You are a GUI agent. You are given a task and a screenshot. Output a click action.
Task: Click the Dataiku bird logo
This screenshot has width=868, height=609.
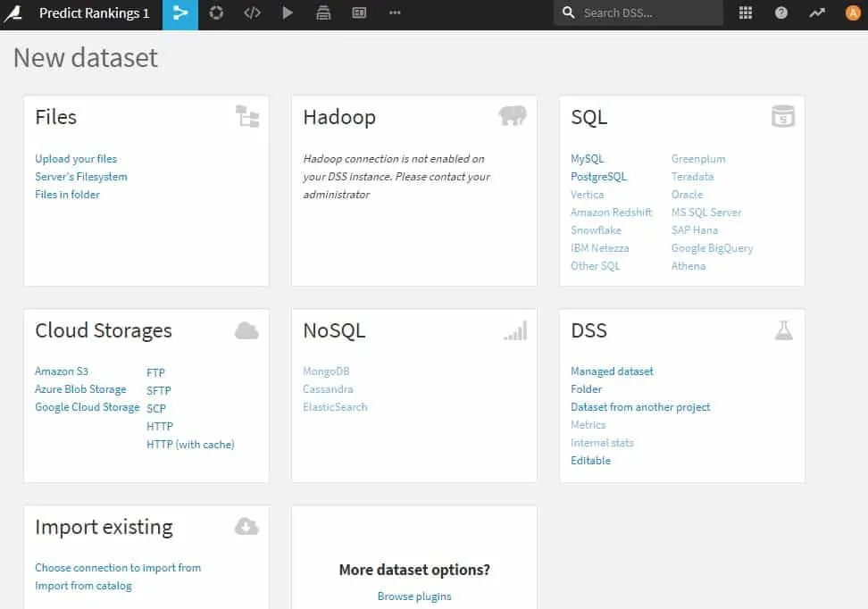coord(13,13)
